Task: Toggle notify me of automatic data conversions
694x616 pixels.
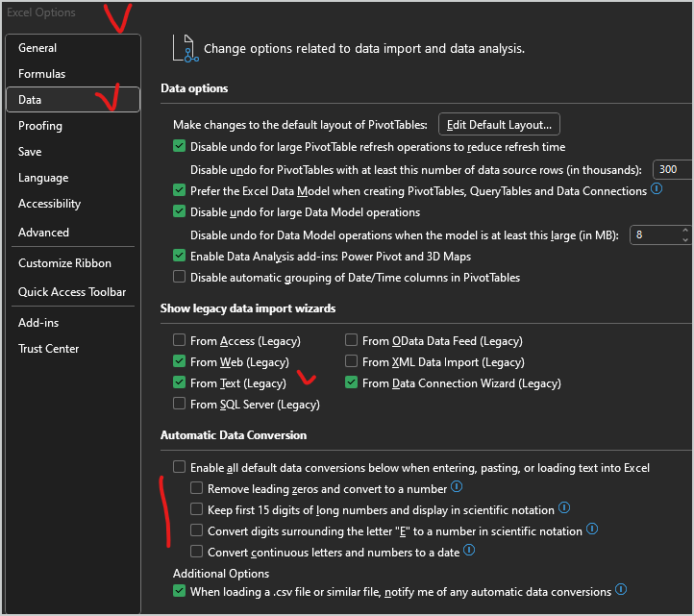Action: click(x=179, y=591)
